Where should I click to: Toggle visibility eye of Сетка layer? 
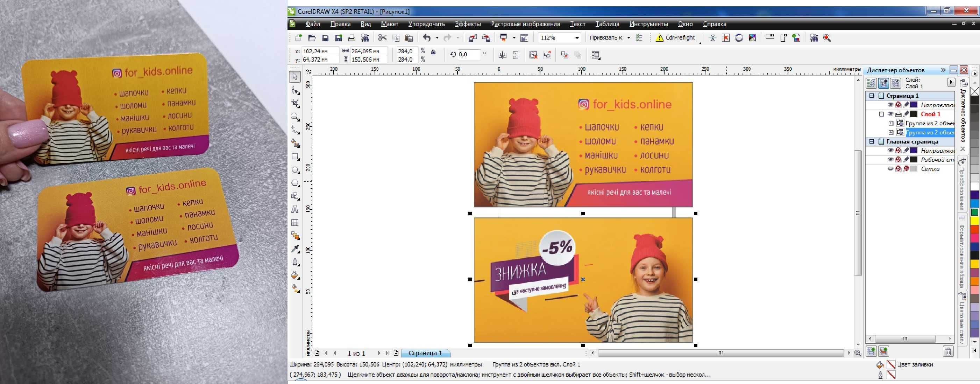pos(890,169)
